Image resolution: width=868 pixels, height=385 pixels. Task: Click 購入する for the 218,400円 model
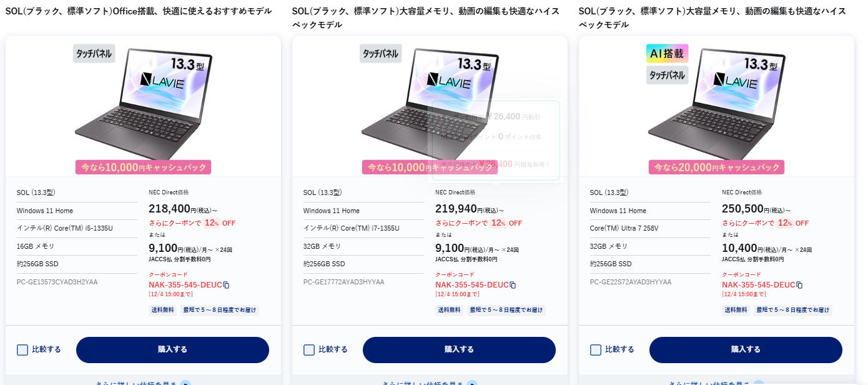coord(172,350)
